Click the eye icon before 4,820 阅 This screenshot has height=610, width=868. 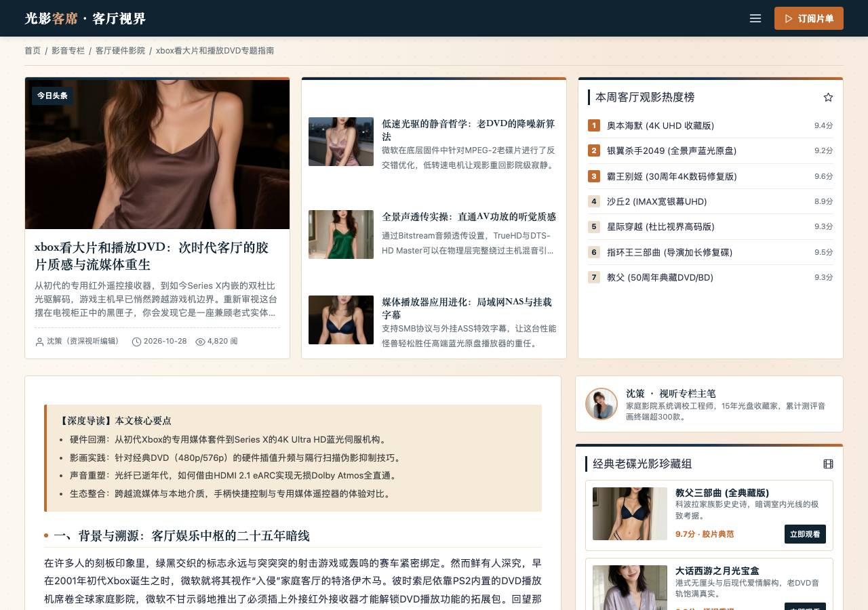pyautogui.click(x=200, y=342)
